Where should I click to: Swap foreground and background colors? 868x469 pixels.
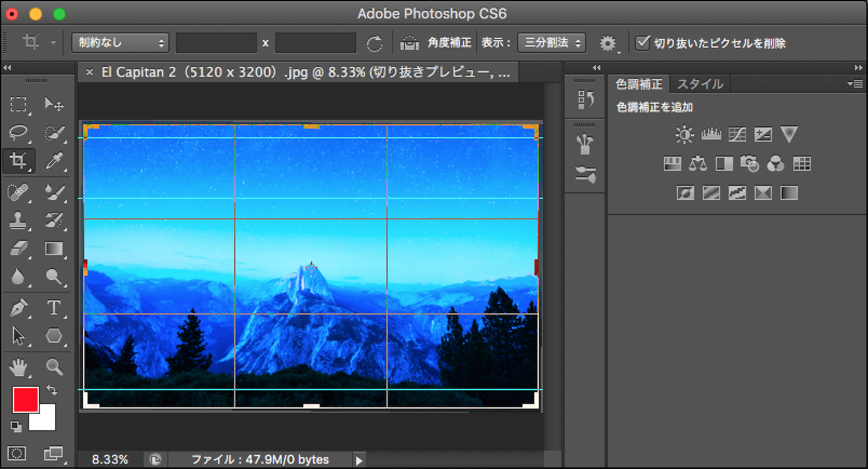click(x=52, y=390)
